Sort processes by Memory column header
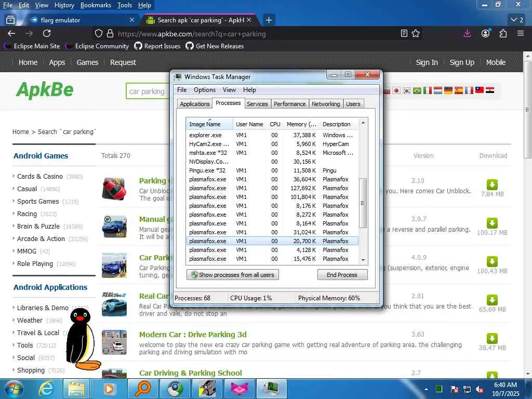Image resolution: width=532 pixels, height=399 pixels. 301,124
